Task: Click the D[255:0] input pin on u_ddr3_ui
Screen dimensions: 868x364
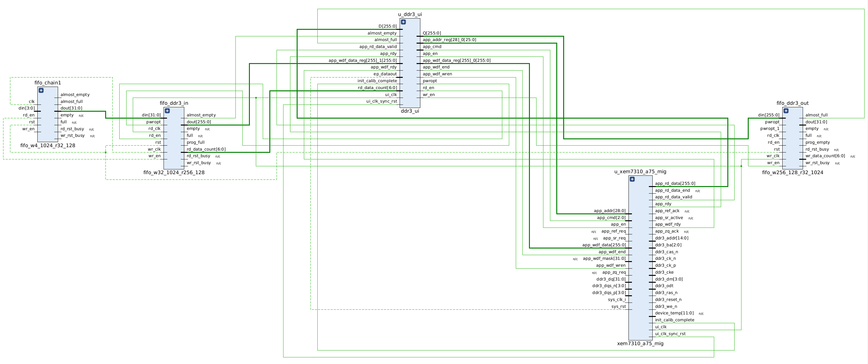Action: tap(387, 26)
